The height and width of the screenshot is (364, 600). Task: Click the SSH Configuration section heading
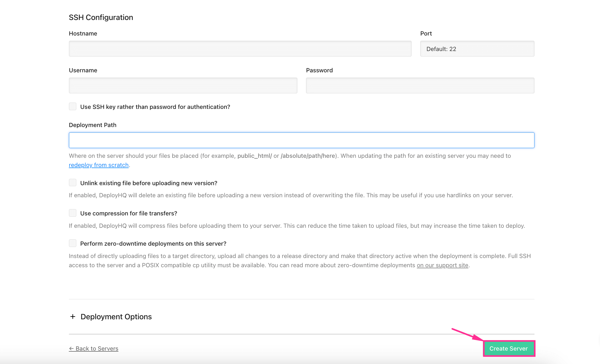pos(101,17)
